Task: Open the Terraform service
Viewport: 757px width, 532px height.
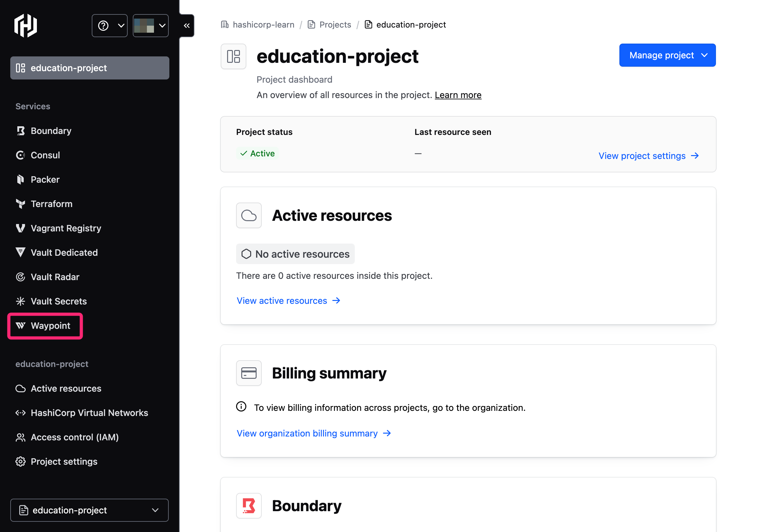Action: tap(52, 204)
